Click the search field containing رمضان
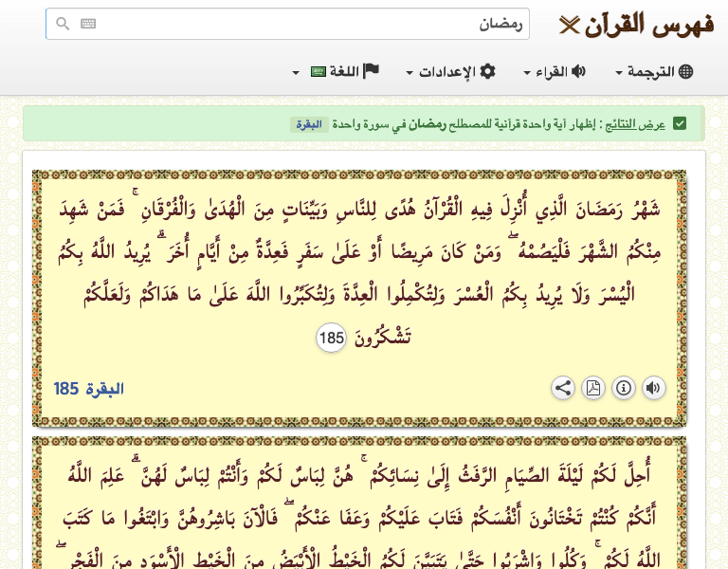 287,24
